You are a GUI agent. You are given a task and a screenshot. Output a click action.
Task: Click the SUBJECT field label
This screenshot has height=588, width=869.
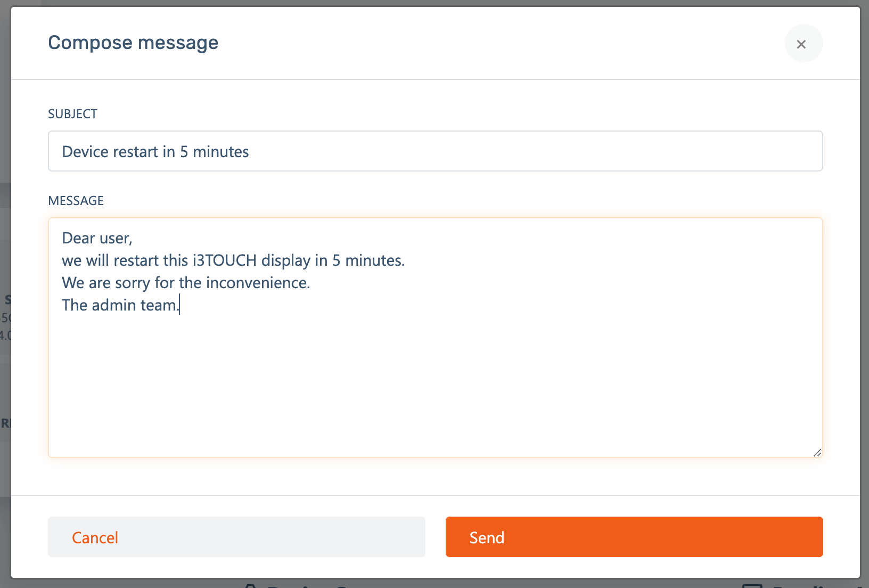point(72,114)
